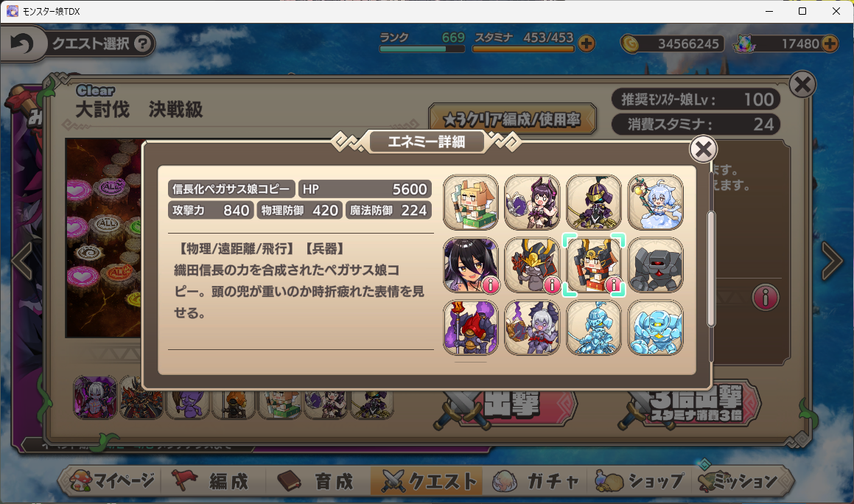Select the ice knight archer enemy icon
The height and width of the screenshot is (504, 854).
(594, 327)
